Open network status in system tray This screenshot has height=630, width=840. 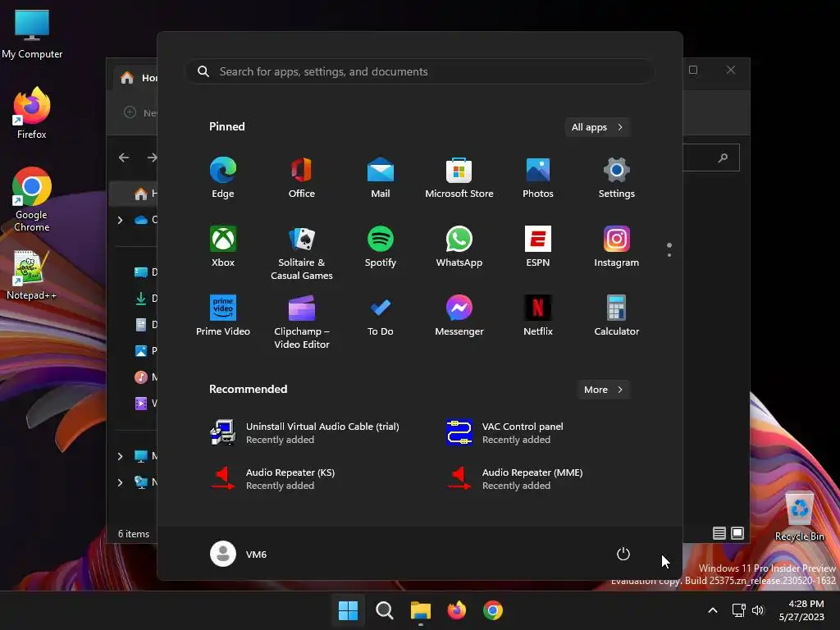coord(739,610)
